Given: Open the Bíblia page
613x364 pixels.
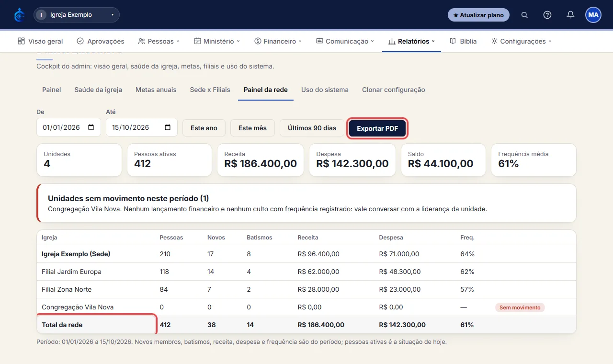Looking at the screenshot, I should pyautogui.click(x=463, y=41).
